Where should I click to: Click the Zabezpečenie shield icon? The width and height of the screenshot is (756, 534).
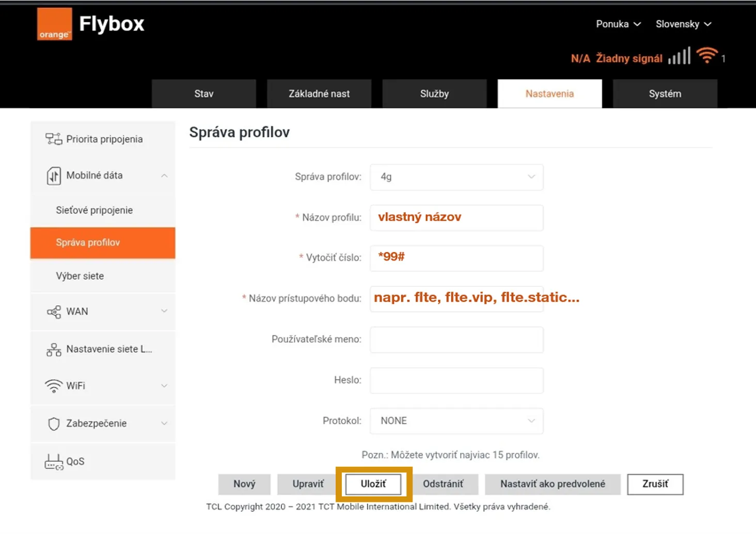(54, 424)
